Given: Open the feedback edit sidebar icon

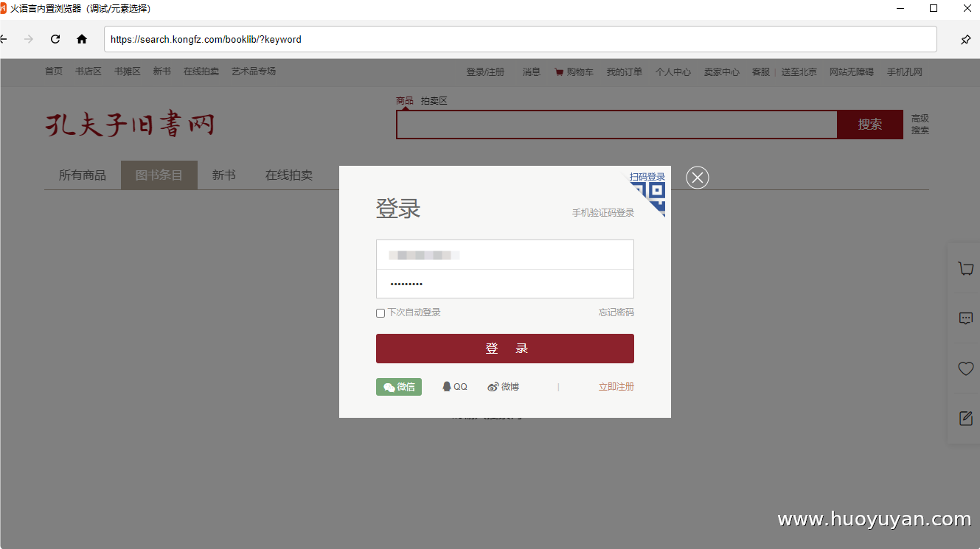Looking at the screenshot, I should (x=965, y=418).
